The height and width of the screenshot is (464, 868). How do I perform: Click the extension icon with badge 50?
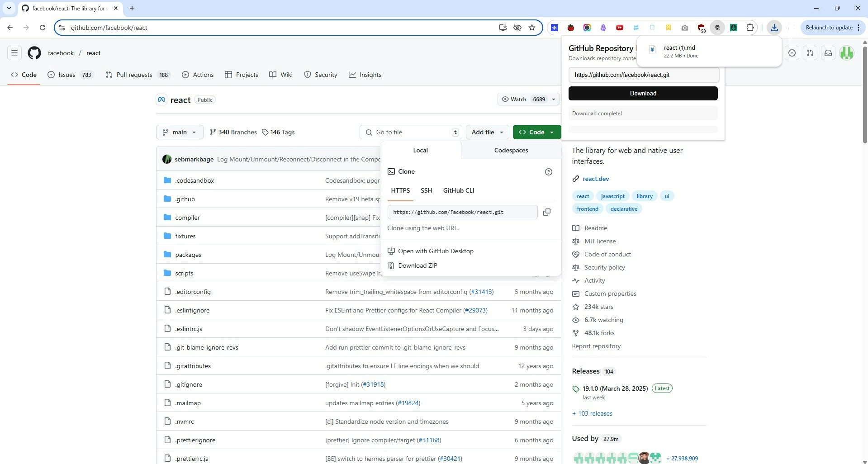click(701, 28)
